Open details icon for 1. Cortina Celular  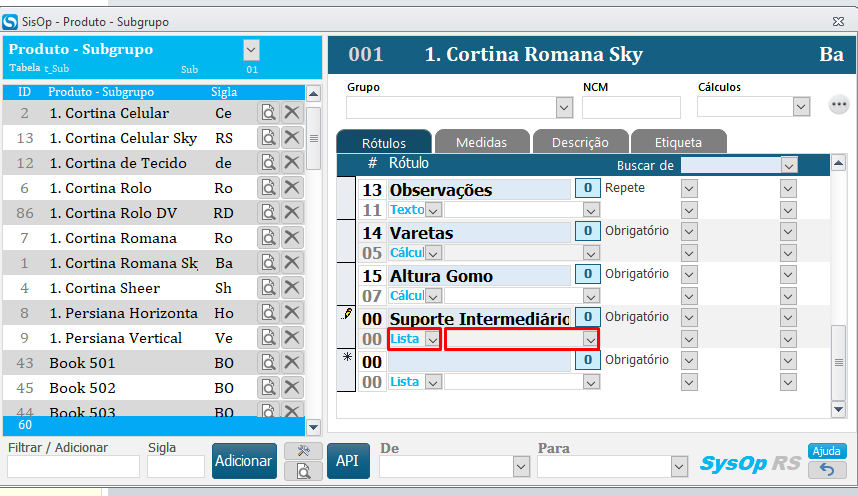268,113
